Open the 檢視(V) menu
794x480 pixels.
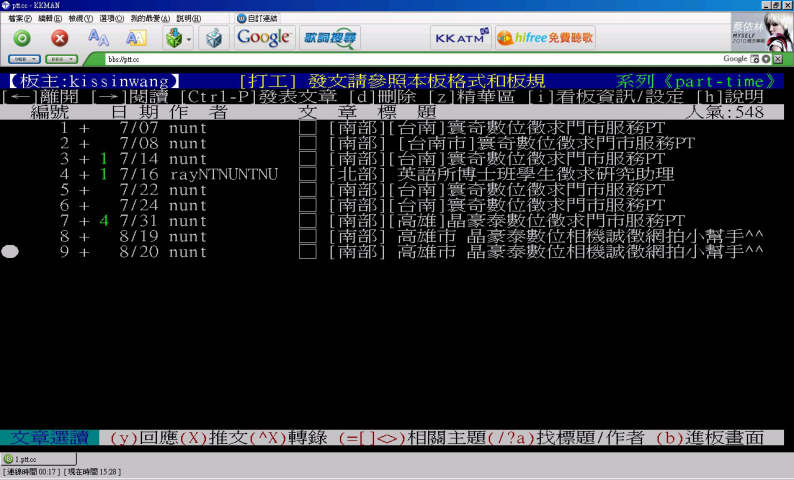tap(81, 18)
